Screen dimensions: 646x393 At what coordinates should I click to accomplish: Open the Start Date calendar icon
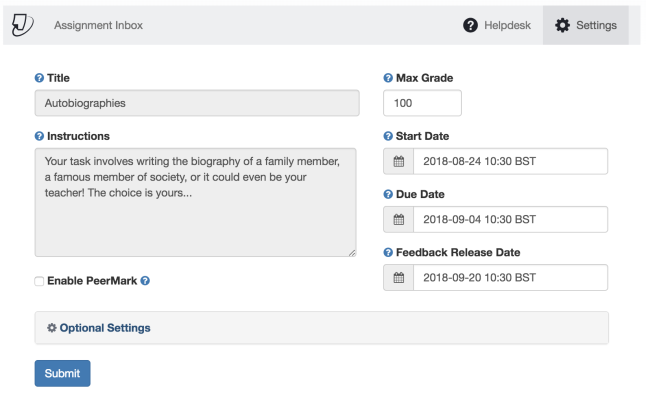[x=398, y=161]
